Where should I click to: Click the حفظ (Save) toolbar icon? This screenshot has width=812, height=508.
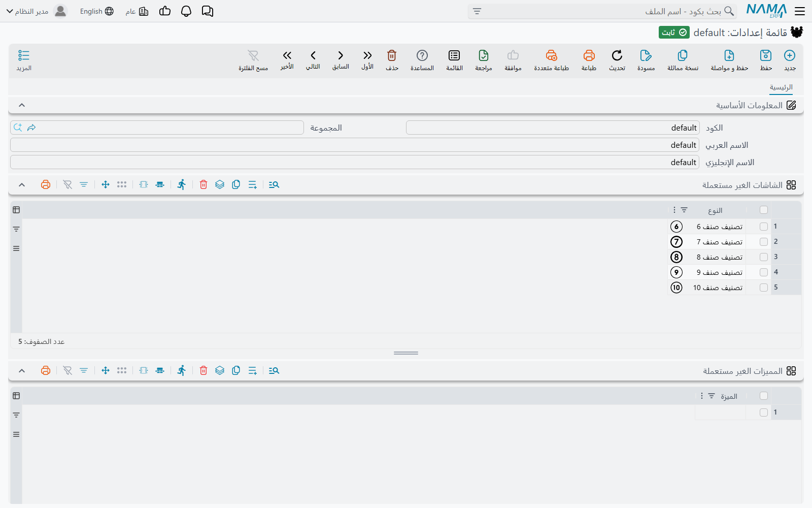(x=766, y=55)
